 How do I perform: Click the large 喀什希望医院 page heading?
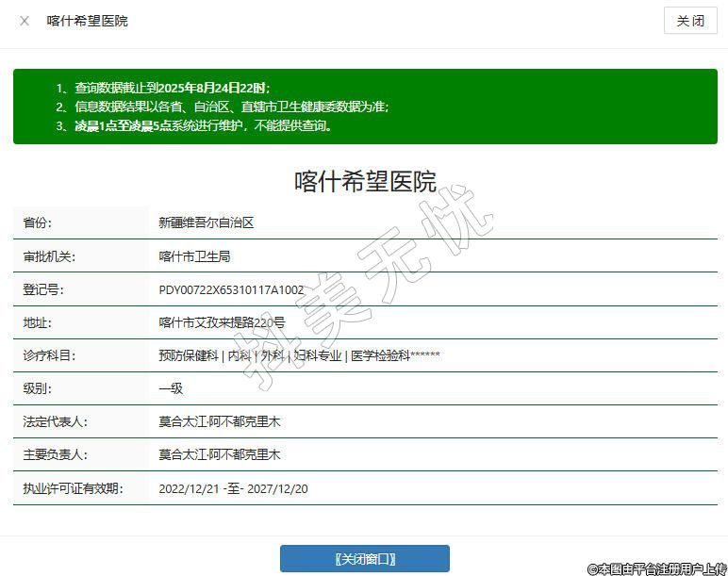[x=365, y=181]
